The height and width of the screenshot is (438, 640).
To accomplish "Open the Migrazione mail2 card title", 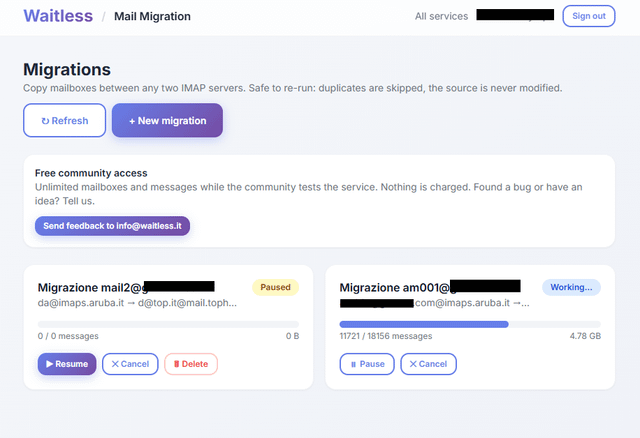I will click(126, 287).
